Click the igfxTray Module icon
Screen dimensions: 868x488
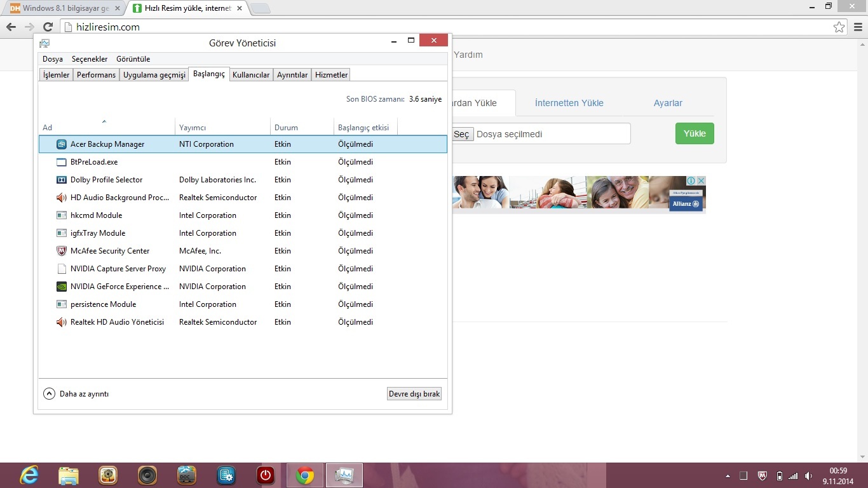point(62,233)
